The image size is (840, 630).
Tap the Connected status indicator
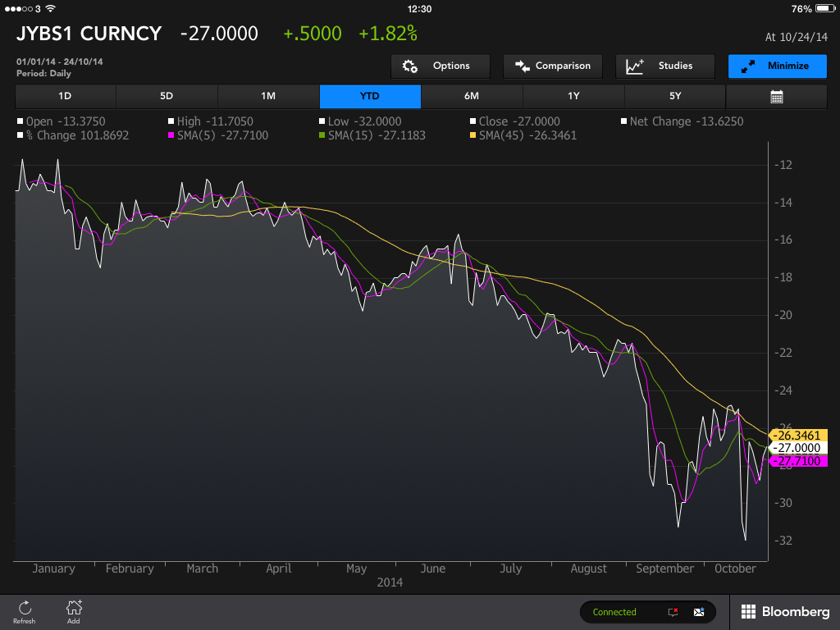(x=615, y=612)
